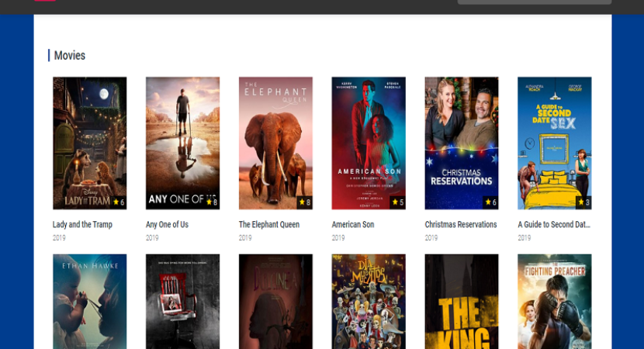Click The Elephant Queen title link

pyautogui.click(x=269, y=225)
